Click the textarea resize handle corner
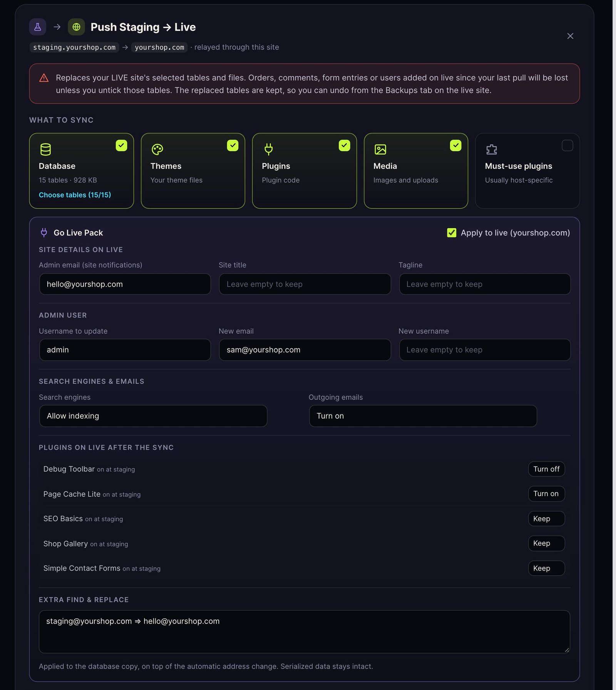This screenshot has height=690, width=616. 567,650
